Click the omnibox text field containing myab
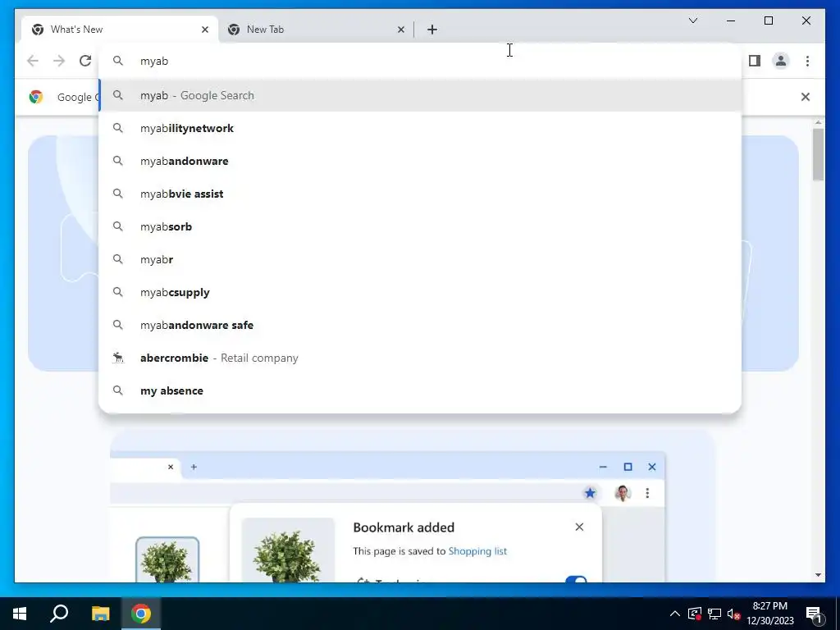840x630 pixels. (x=421, y=61)
